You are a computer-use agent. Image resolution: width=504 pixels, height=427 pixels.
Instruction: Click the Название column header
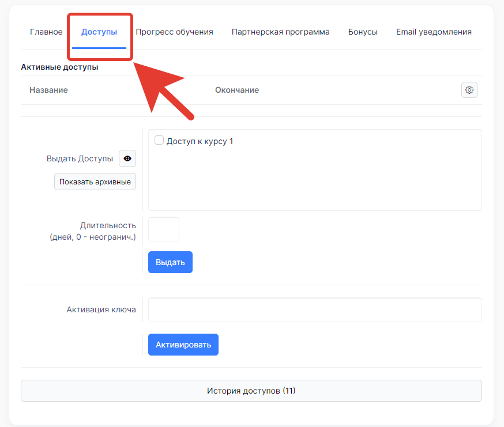48,90
